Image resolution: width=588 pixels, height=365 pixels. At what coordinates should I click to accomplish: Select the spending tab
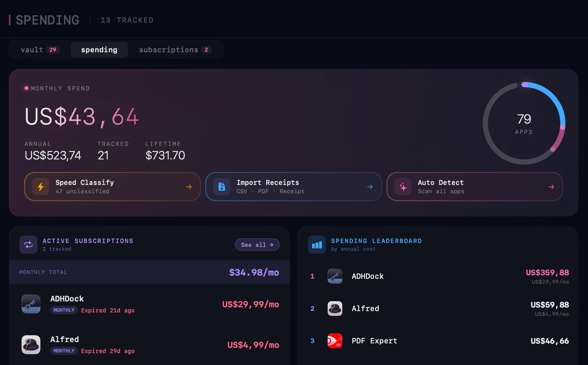tap(99, 50)
